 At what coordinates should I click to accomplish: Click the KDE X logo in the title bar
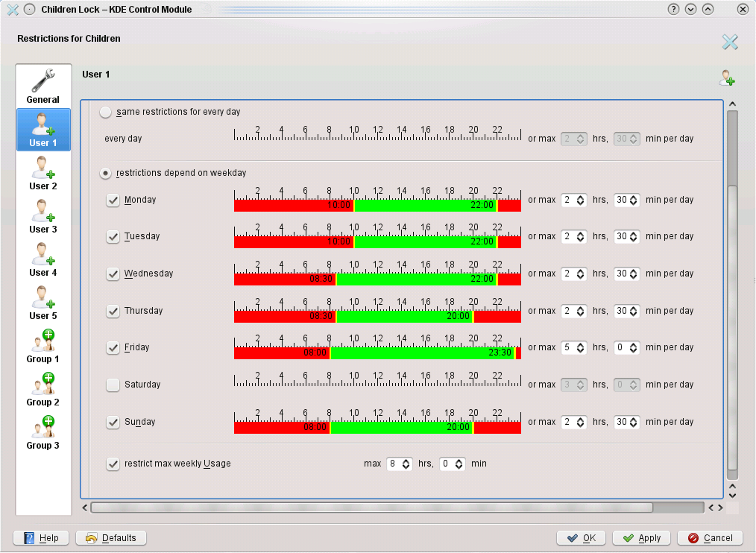(x=13, y=10)
